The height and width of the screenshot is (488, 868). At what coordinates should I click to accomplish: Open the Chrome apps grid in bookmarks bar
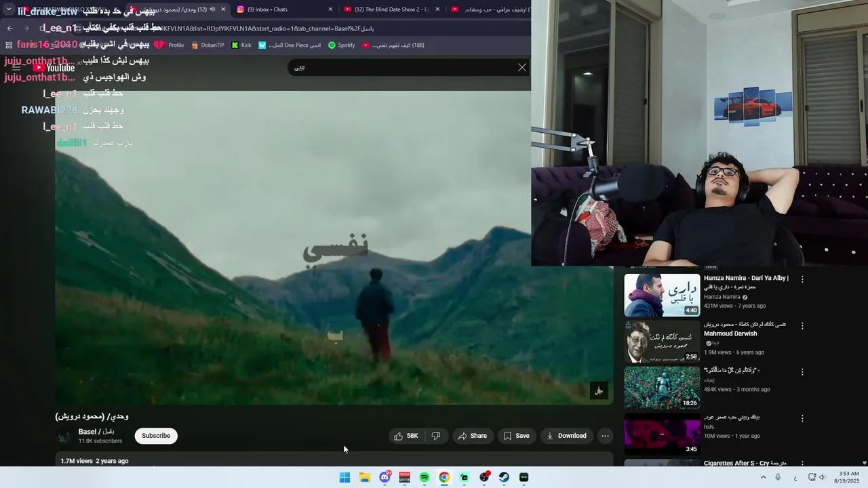pos(9,45)
